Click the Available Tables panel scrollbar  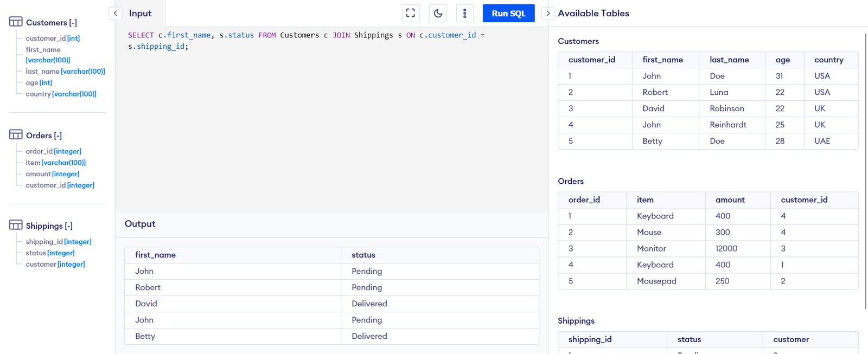coord(866,171)
